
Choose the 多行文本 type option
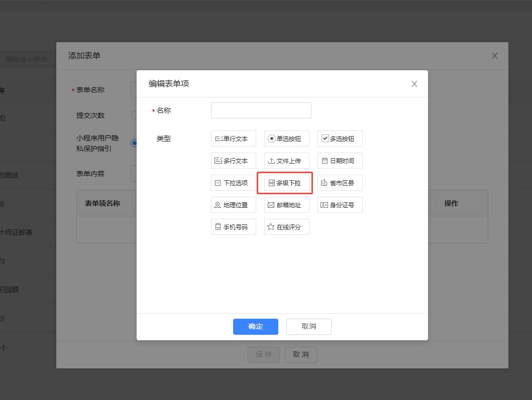[234, 161]
